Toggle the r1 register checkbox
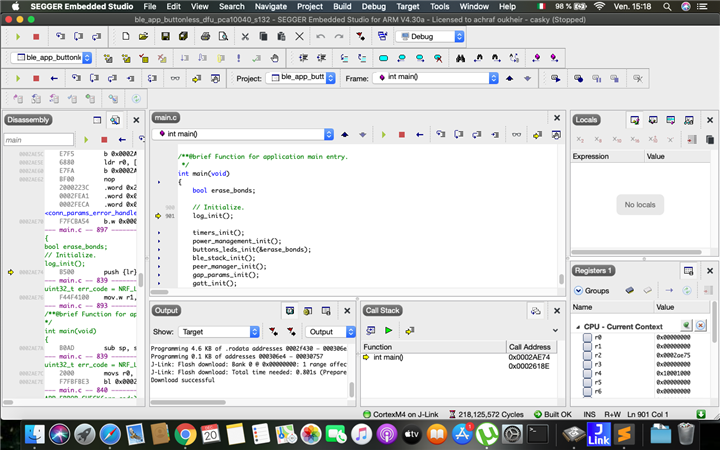 tap(587, 347)
